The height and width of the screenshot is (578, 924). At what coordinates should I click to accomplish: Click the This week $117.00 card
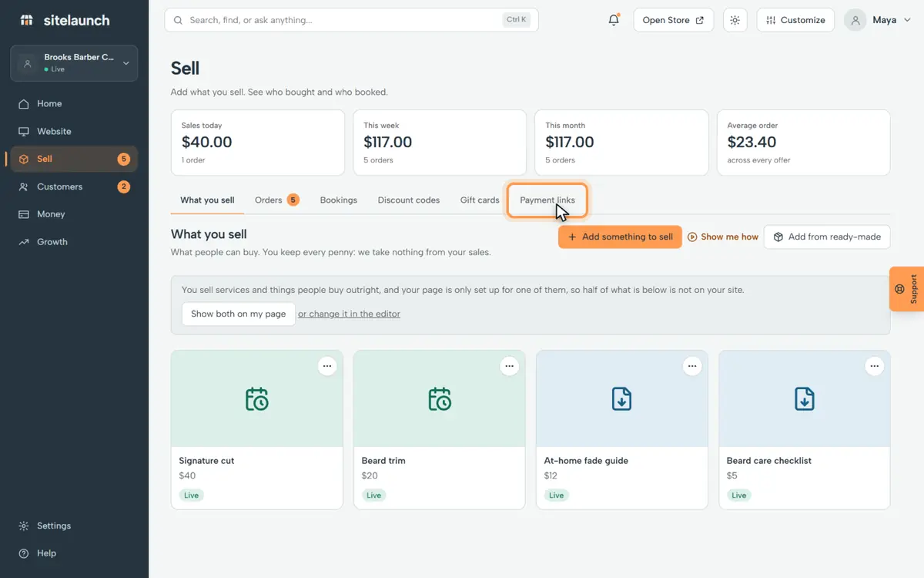[440, 143]
